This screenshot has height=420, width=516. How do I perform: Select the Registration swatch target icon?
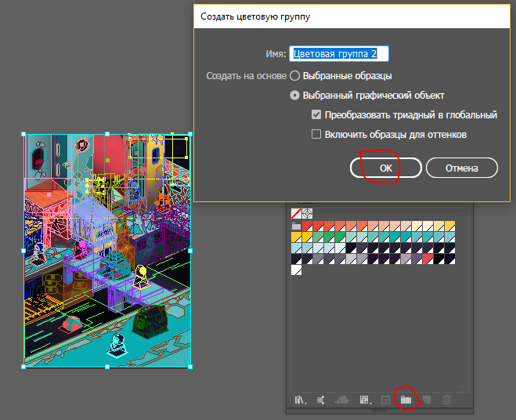307,213
